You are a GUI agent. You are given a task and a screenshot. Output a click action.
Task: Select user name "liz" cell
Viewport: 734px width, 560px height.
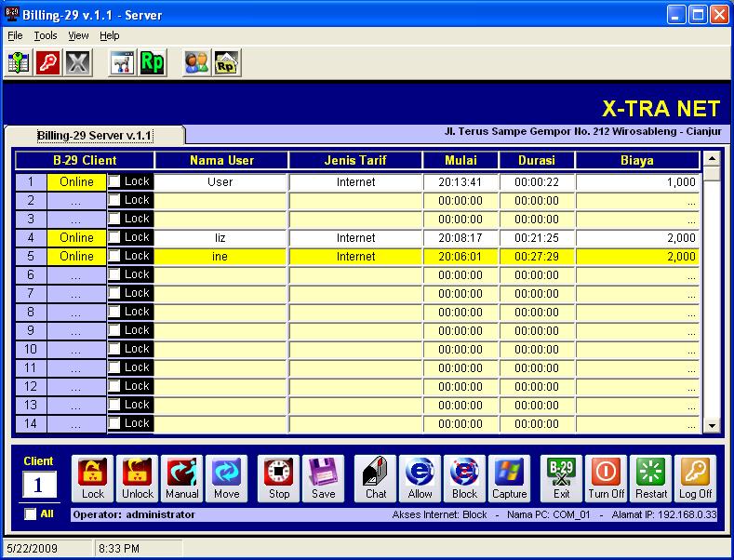220,238
